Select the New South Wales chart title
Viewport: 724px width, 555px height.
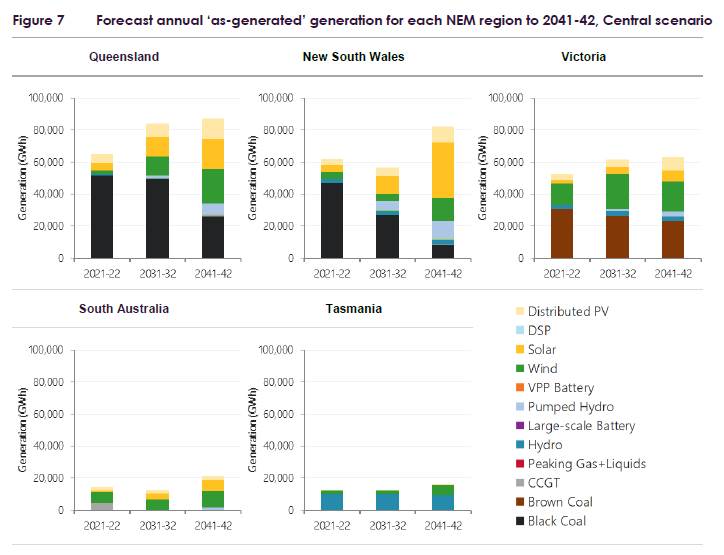(x=353, y=57)
